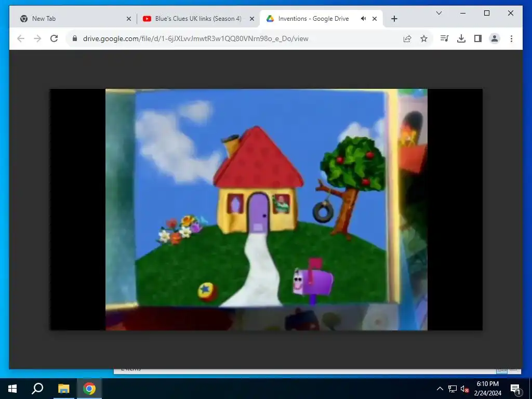This screenshot has height=399, width=532.
Task: Open the Chrome downloads icon
Action: [x=461, y=38]
